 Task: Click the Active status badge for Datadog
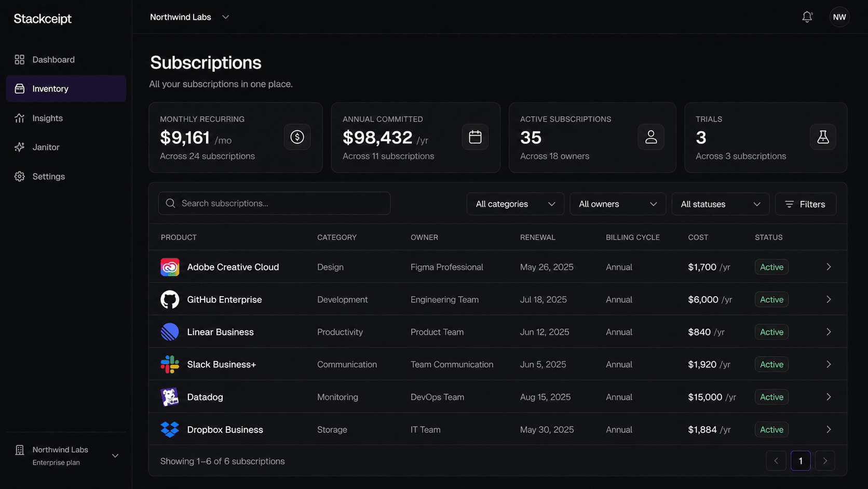(771, 397)
